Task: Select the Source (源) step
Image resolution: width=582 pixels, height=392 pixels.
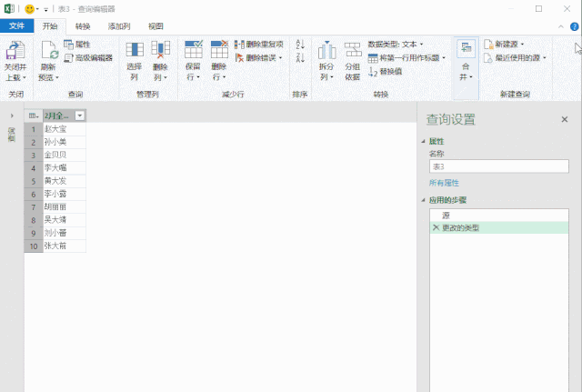Action: 499,216
